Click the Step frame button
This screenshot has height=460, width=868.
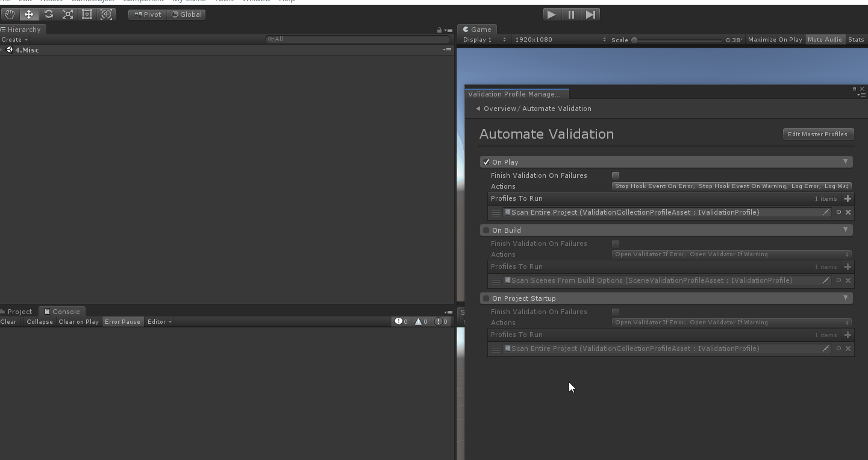point(590,14)
